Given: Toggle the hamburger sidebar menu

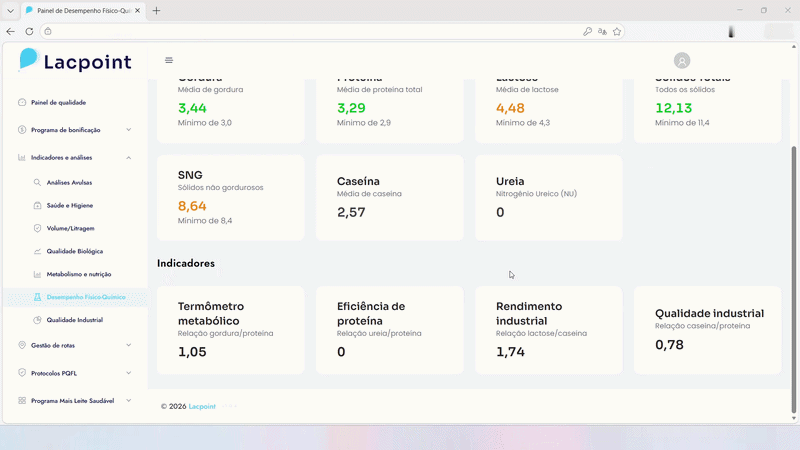Looking at the screenshot, I should [169, 60].
